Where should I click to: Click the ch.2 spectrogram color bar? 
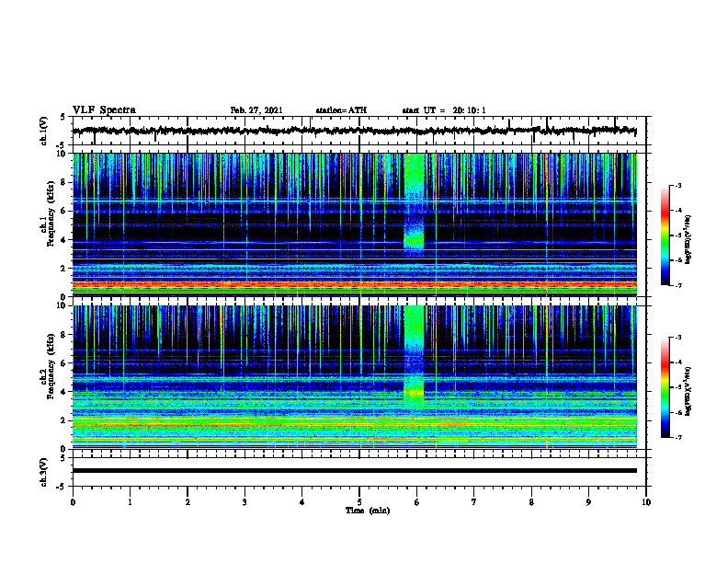pos(665,387)
